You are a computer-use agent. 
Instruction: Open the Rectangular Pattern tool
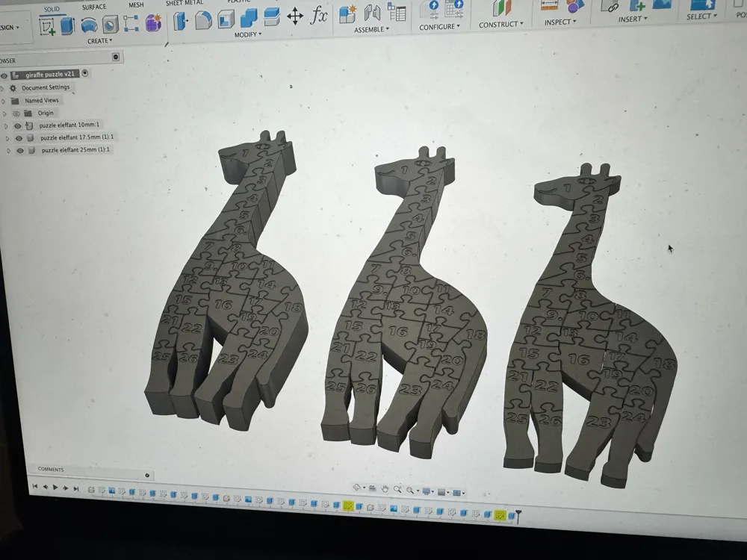pyautogui.click(x=131, y=23)
